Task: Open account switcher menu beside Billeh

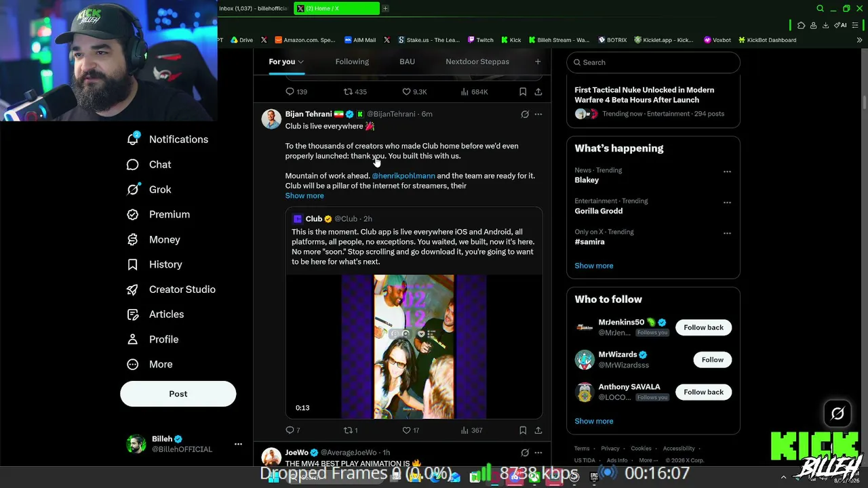Action: pyautogui.click(x=238, y=444)
